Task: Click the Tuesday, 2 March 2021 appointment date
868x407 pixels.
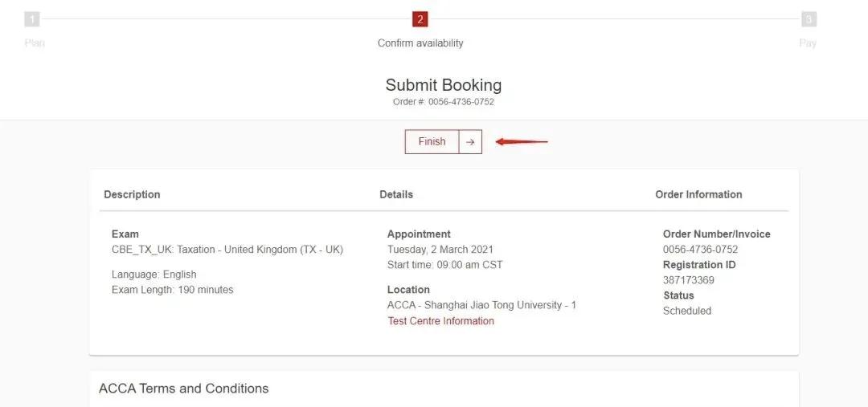Action: (440, 250)
